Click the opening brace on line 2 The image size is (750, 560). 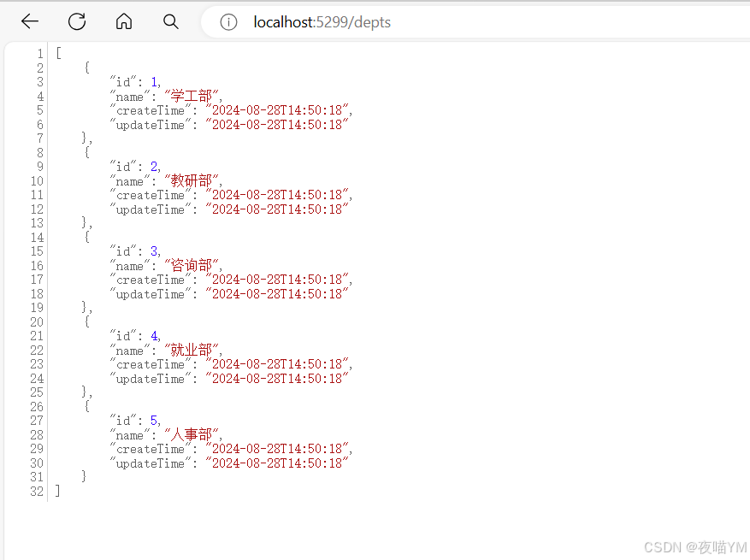point(86,67)
